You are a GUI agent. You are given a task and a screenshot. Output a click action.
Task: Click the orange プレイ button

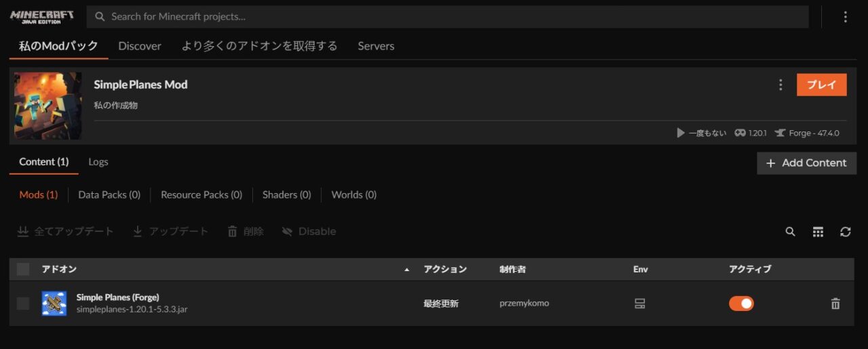[822, 85]
